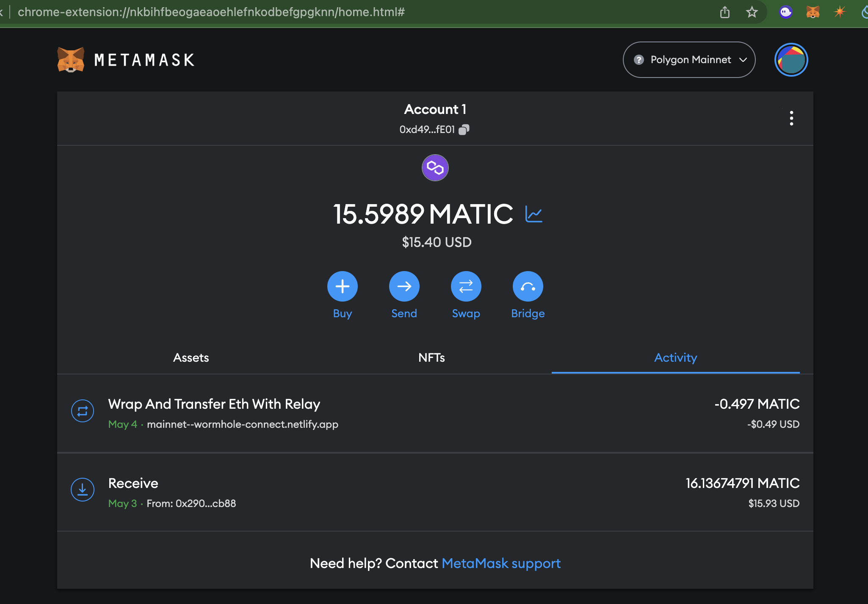Viewport: 868px width, 604px height.
Task: Click MetaMask fox extension in browser toolbar
Action: [813, 12]
